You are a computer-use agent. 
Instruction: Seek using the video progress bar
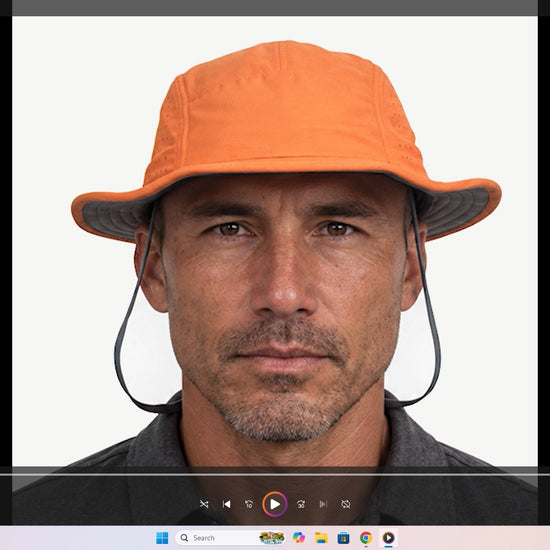[275, 475]
